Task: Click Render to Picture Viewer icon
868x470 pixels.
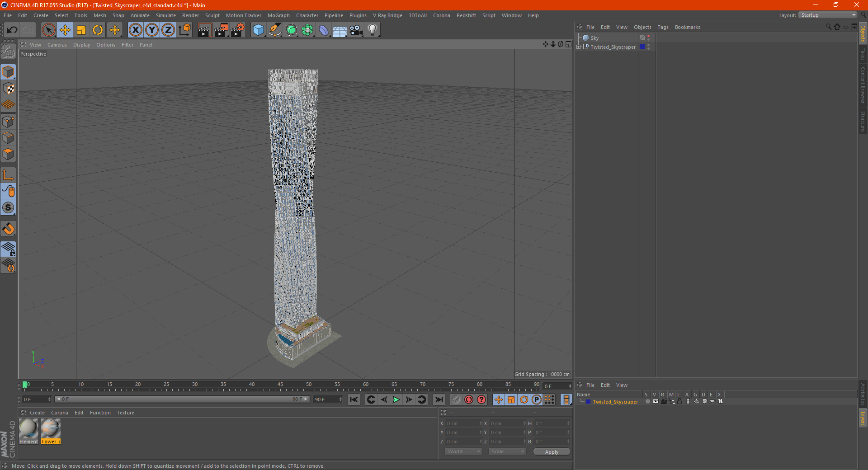Action: pos(221,30)
